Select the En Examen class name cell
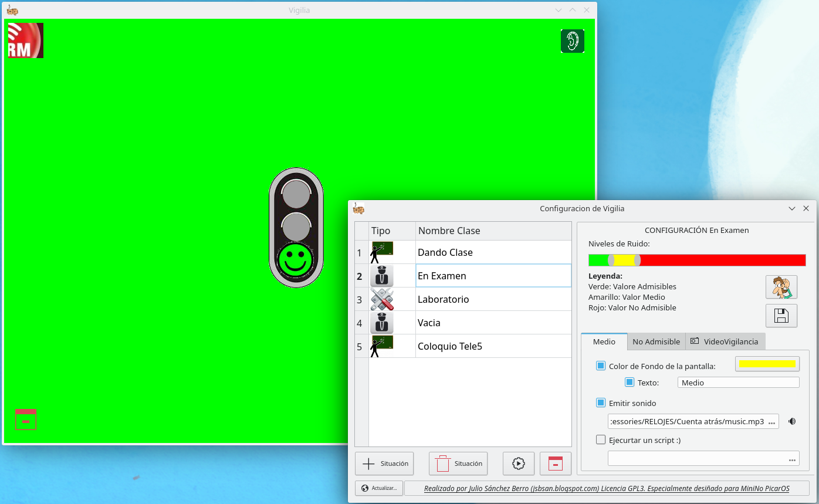Screen dimensions: 819x504 [x=493, y=276]
